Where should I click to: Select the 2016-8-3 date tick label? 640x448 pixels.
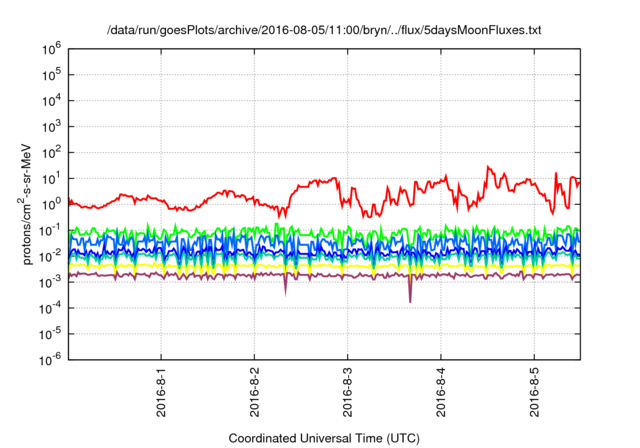click(347, 391)
